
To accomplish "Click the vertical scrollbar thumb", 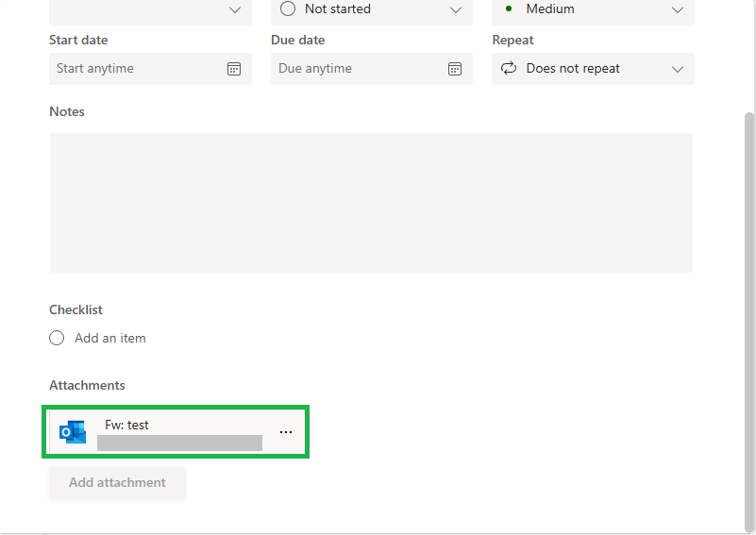I will click(x=748, y=322).
